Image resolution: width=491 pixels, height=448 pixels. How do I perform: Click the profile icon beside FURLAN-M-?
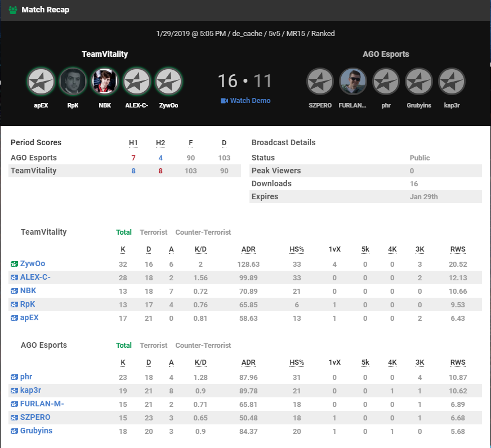tap(15, 404)
